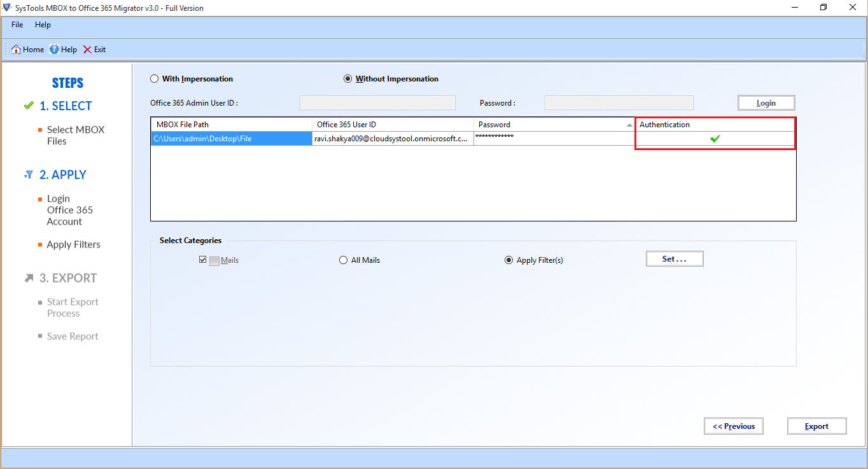Click the 3. EXPORT step heading
The image size is (868, 469).
point(68,278)
